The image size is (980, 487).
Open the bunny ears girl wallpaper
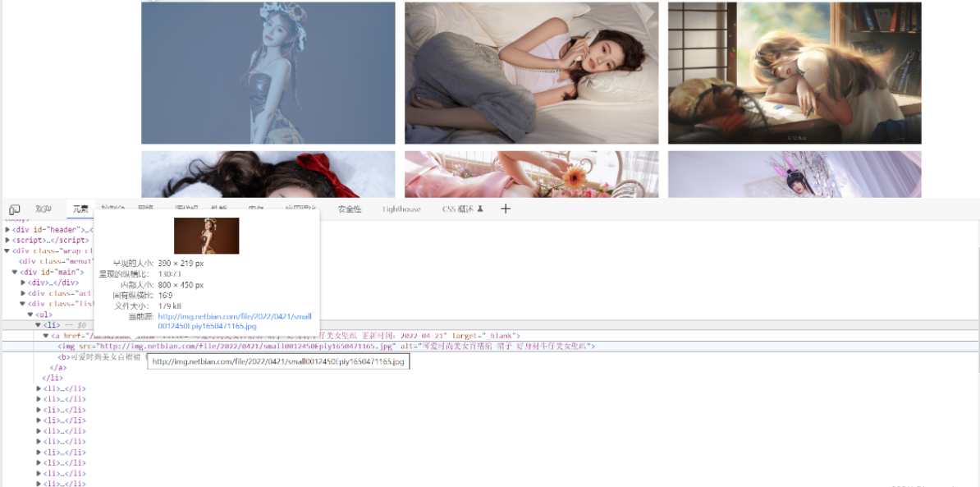pyautogui.click(x=795, y=174)
